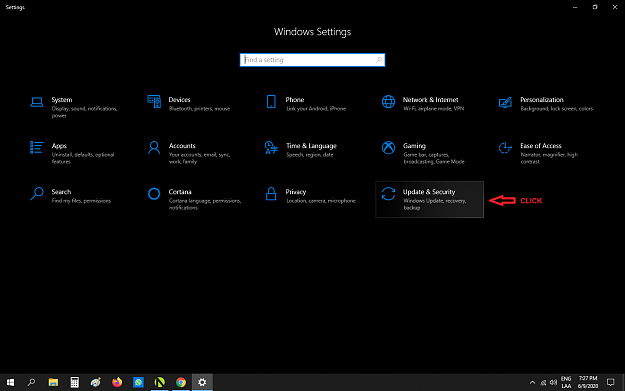Viewport: 625px width, 391px height.
Task: Click the Search settings magnifier icon
Action: 37,194
